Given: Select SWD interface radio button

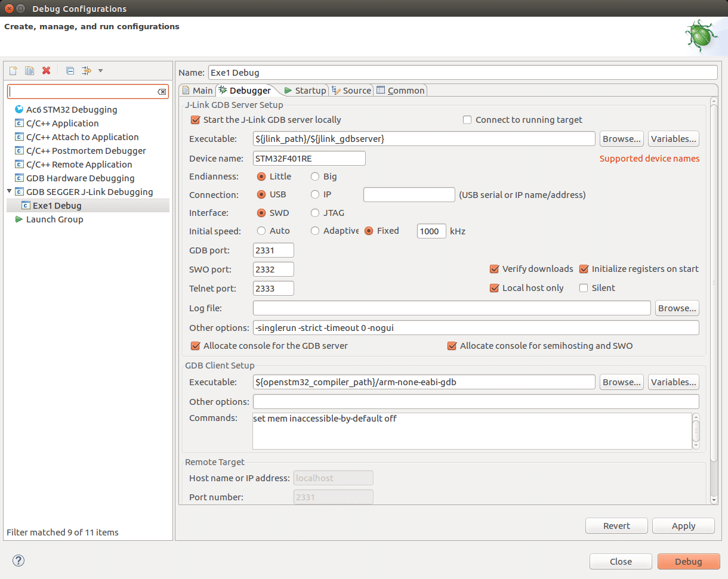Looking at the screenshot, I should 261,213.
